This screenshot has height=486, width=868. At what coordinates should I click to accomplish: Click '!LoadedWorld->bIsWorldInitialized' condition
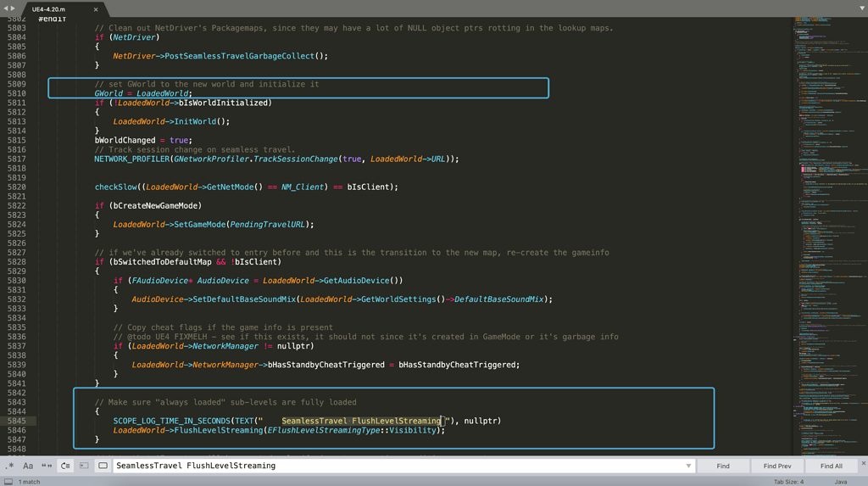click(192, 103)
